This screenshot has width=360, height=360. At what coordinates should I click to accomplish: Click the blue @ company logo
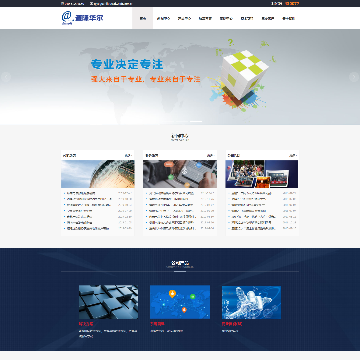[x=82, y=18]
